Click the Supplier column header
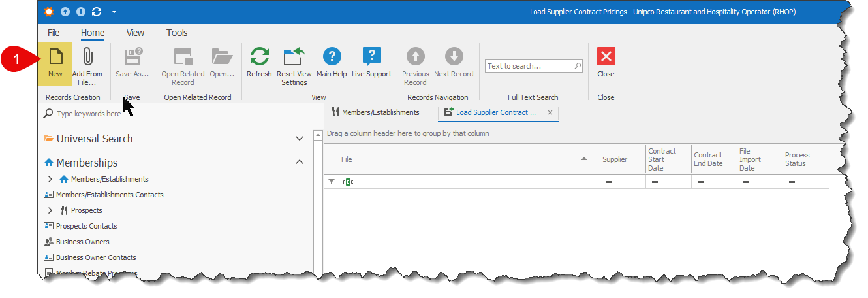868x298 pixels. [x=623, y=159]
